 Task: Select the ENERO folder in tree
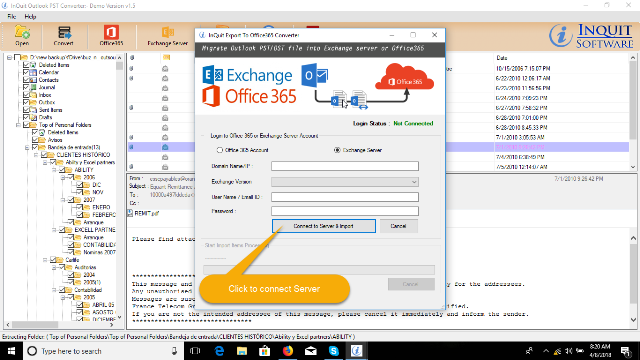101,207
